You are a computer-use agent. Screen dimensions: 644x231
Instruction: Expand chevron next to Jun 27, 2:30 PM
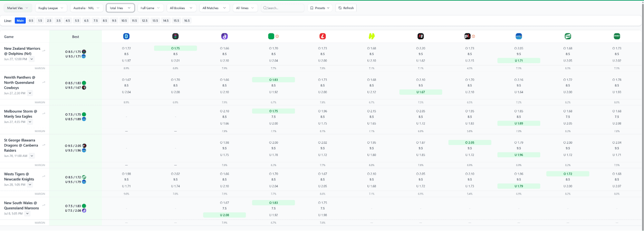pos(30,93)
